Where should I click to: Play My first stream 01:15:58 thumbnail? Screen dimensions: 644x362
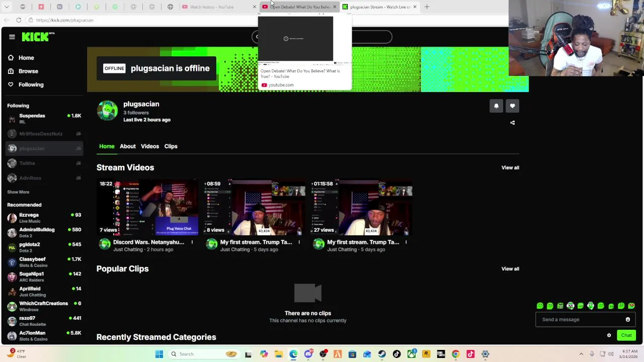coord(362,207)
